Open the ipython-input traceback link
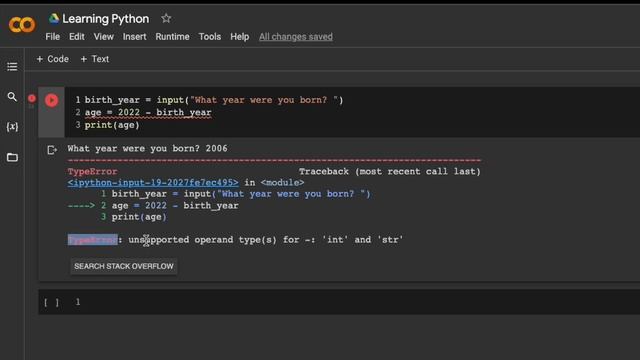The image size is (640, 360). 153,182
